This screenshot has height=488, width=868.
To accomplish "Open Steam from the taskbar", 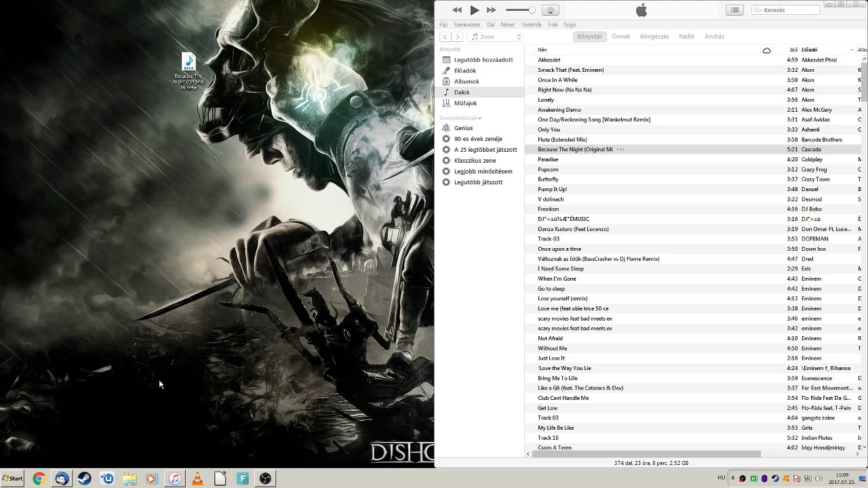I will point(85,479).
